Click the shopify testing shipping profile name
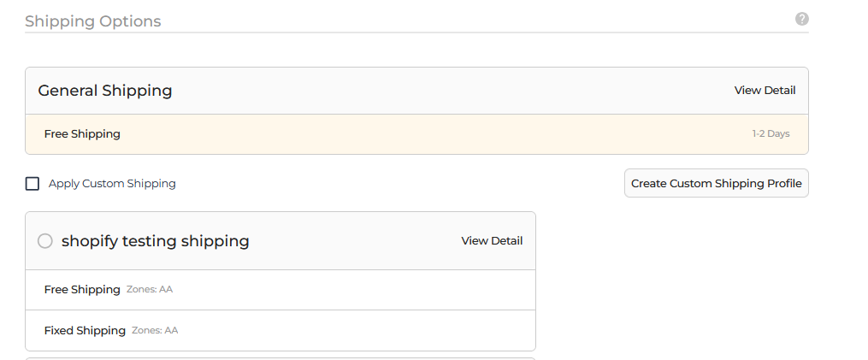This screenshot has width=868, height=360. [155, 241]
